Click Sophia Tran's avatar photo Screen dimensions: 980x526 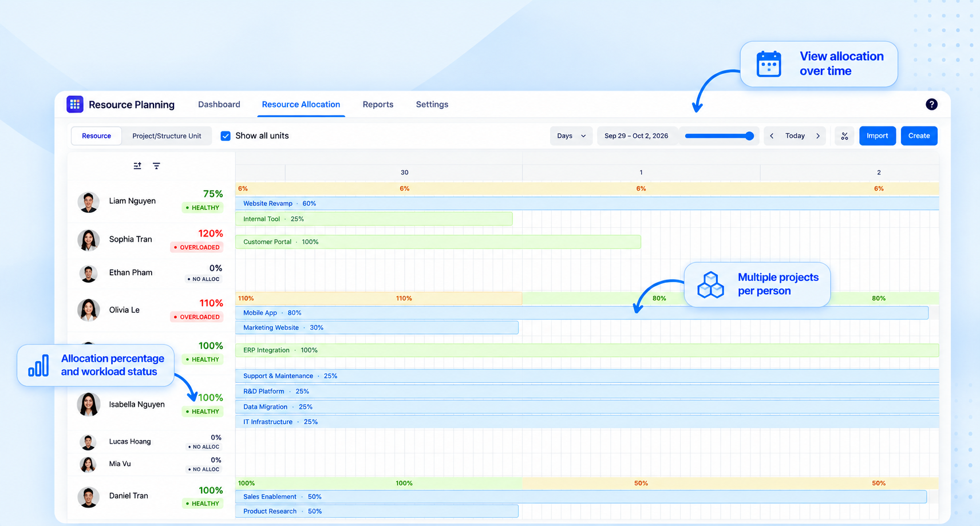click(x=88, y=240)
